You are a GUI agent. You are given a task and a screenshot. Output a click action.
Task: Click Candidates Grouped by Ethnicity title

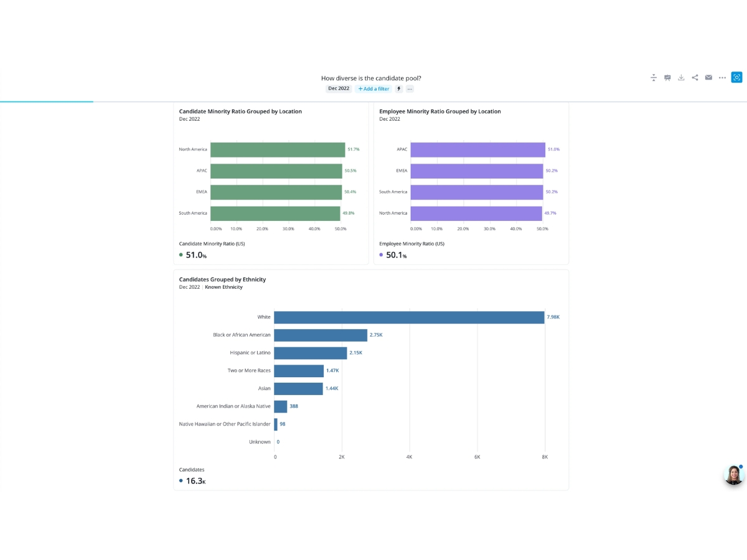tap(222, 279)
